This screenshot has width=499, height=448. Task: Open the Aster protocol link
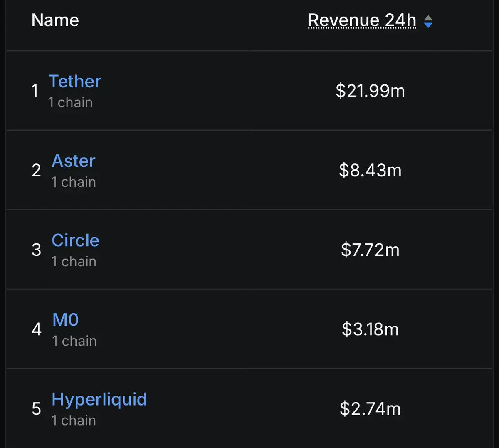coord(74,161)
